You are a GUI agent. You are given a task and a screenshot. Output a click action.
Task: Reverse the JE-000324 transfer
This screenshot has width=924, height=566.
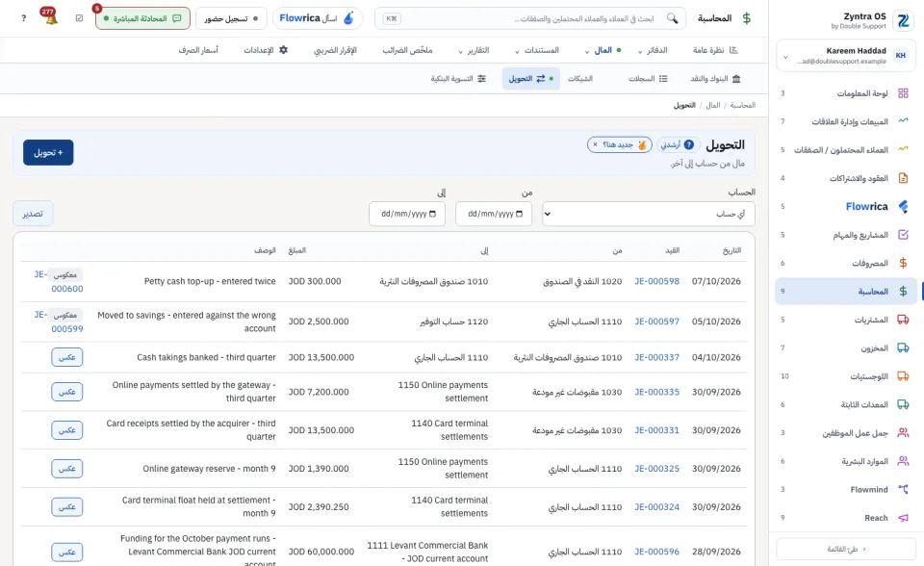(x=66, y=506)
